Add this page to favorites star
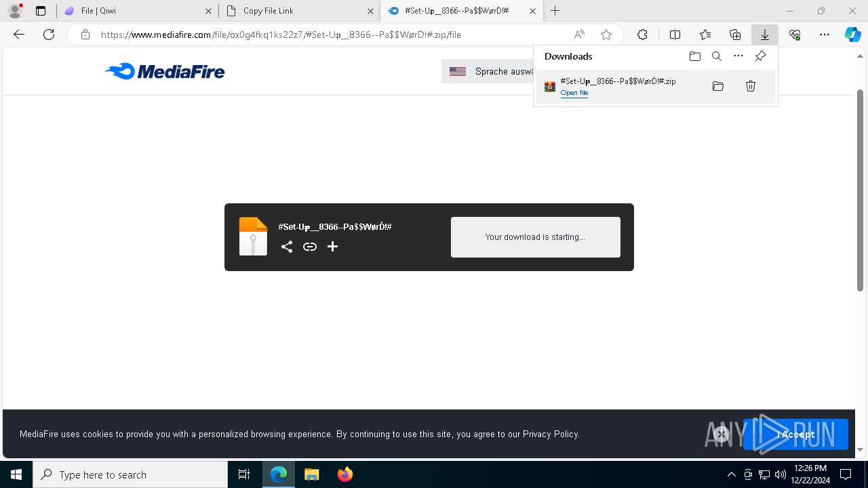 pos(606,35)
